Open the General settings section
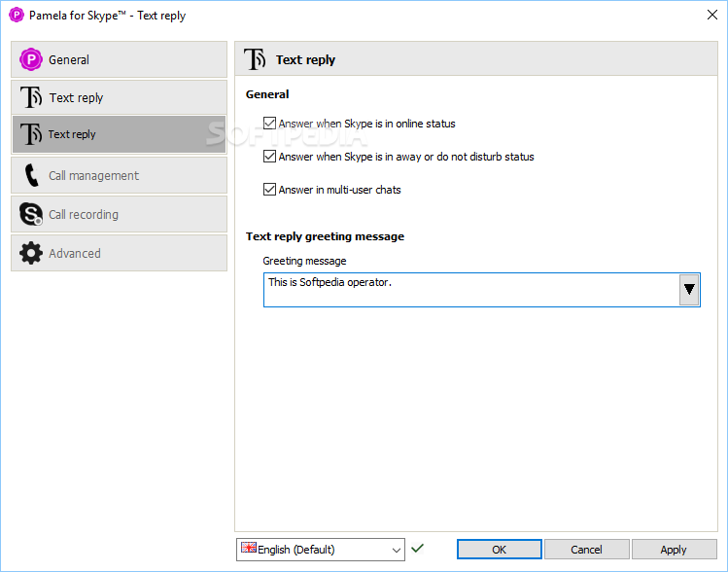Screen dimensions: 728x572 pyautogui.click(x=119, y=59)
